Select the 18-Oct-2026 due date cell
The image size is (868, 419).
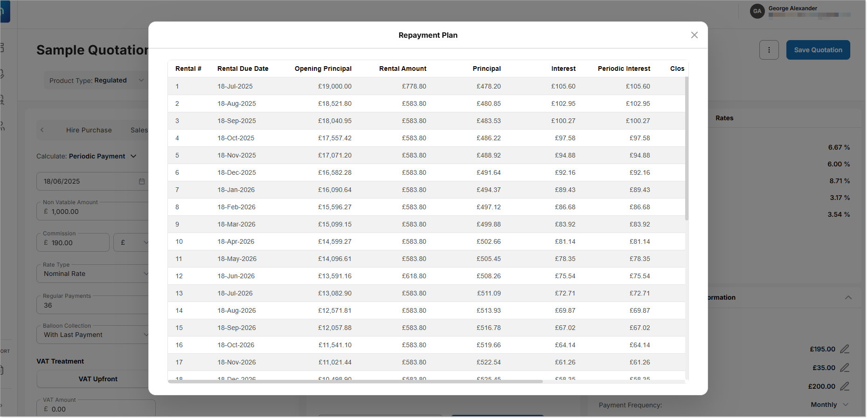236,345
